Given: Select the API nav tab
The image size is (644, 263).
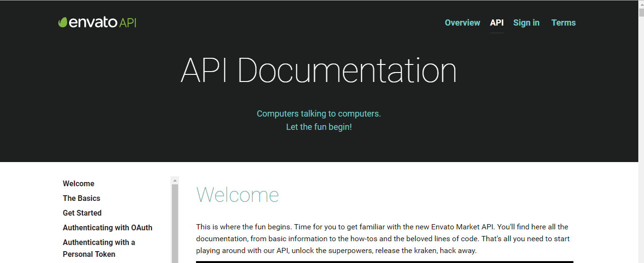Looking at the screenshot, I should click(497, 23).
